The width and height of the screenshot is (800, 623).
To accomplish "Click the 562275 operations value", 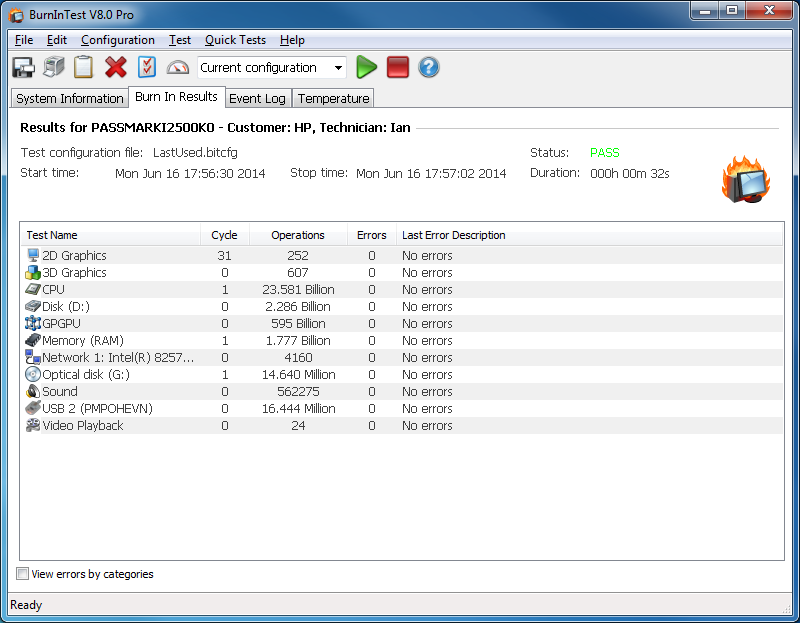I will click(298, 391).
